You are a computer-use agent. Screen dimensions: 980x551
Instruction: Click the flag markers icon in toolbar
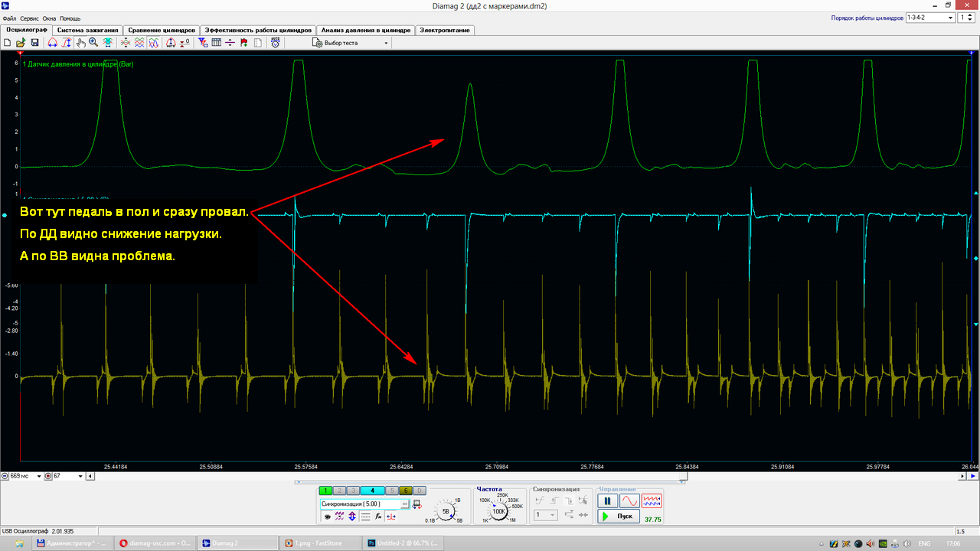(244, 43)
